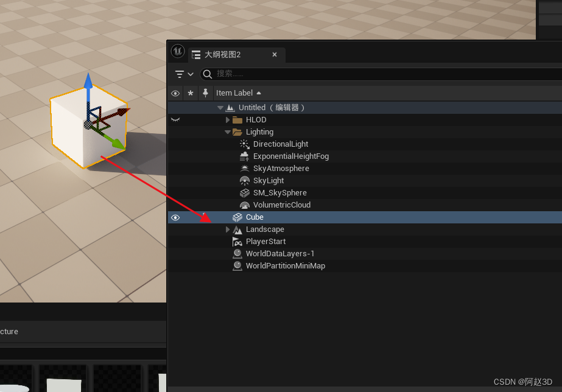This screenshot has height=392, width=562.
Task: Select SM_SkySphere in the outliner
Action: click(x=280, y=193)
